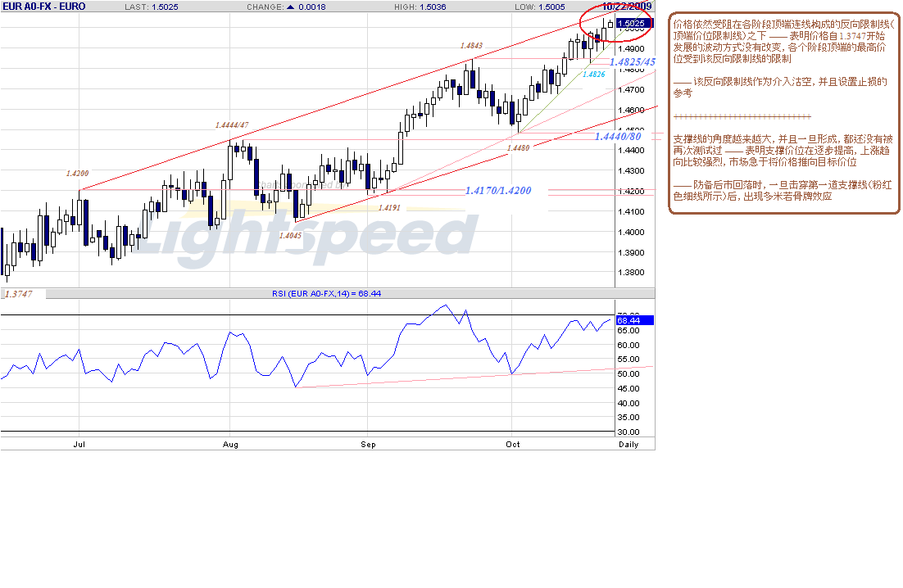Click the 55.00 RSI axis label
903x588 pixels.
coord(628,360)
